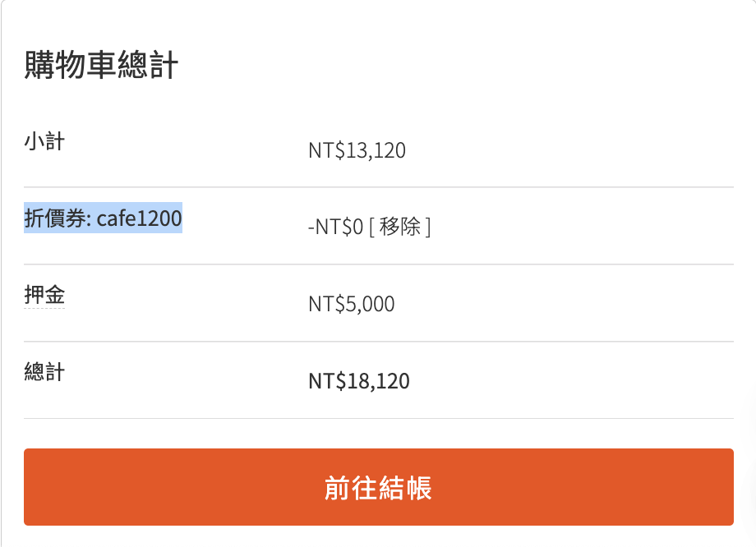Click the highlighted 折價券 label text
This screenshot has height=547, width=756.
[x=57, y=218]
